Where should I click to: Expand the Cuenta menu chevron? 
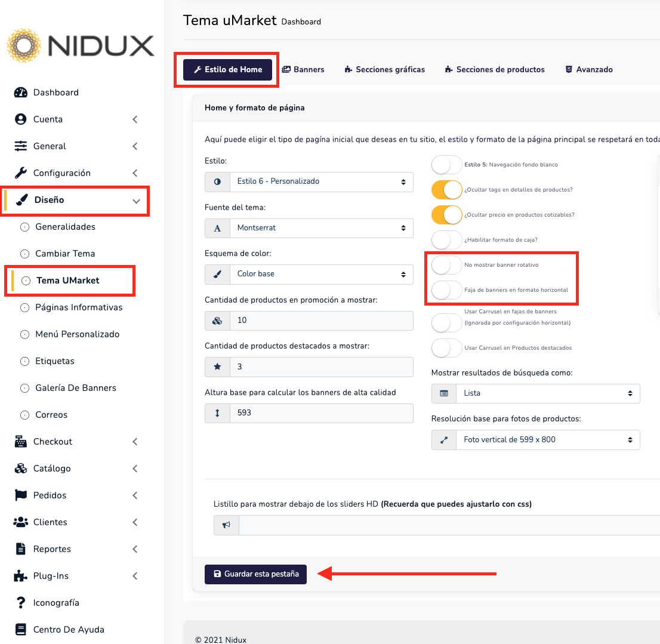(x=135, y=119)
